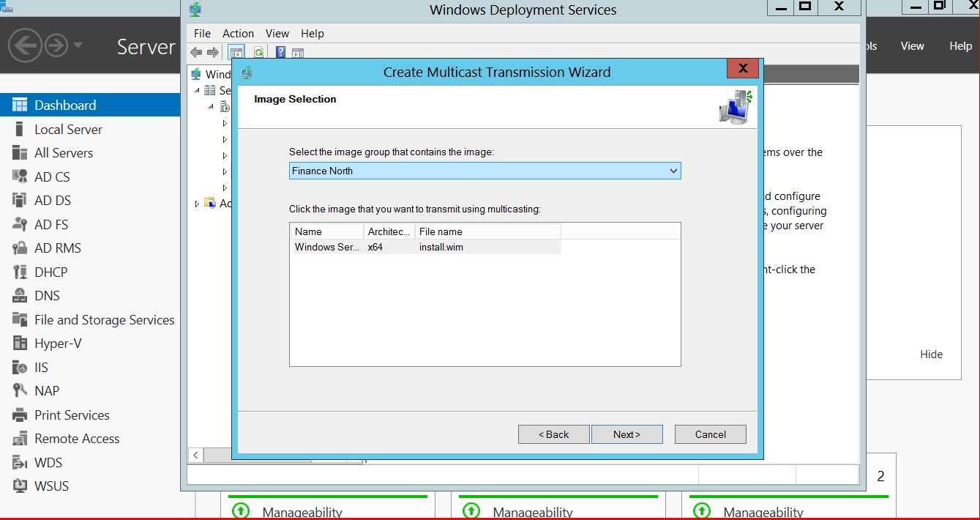The width and height of the screenshot is (980, 520).
Task: Close the Create Multicast Transmission Wizard
Action: pos(743,69)
